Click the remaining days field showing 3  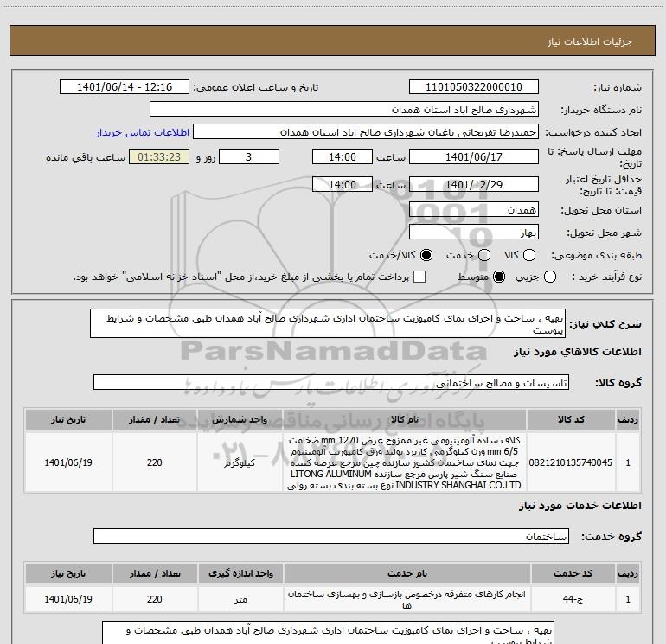click(249, 156)
